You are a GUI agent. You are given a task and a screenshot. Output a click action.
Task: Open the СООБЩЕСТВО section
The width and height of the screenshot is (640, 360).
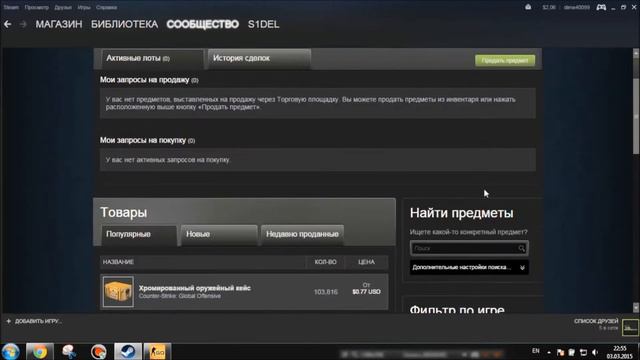click(202, 24)
